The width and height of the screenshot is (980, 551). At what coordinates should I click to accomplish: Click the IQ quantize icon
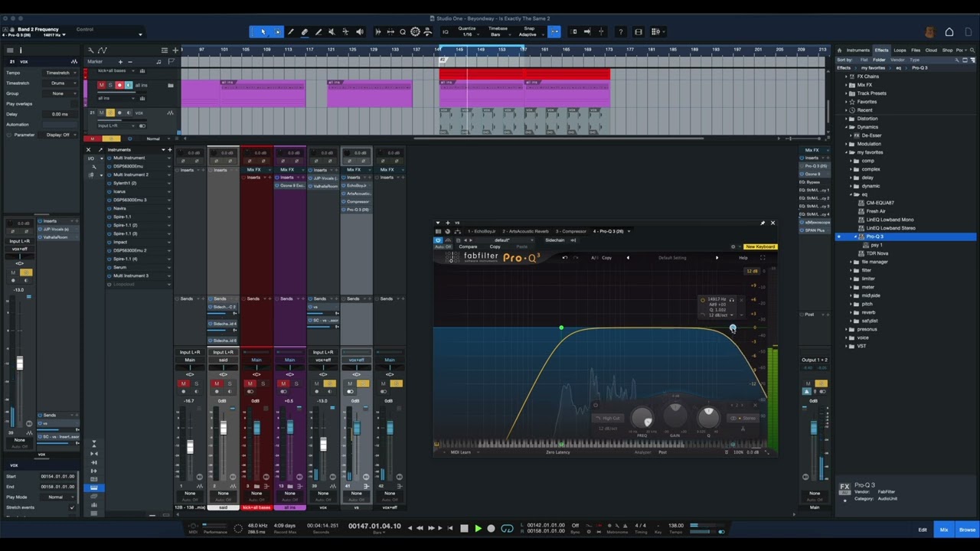(446, 32)
